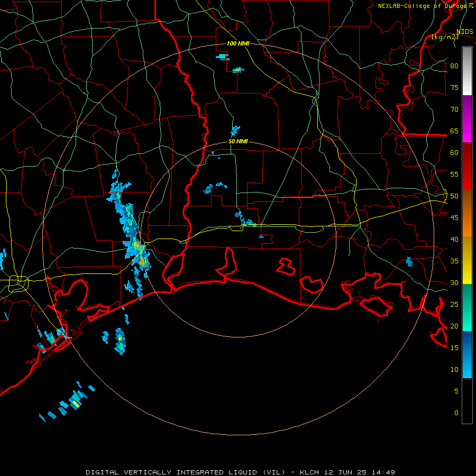Click the 5 value on the VIL scale
This screenshot has height=476, width=476.
point(456,391)
